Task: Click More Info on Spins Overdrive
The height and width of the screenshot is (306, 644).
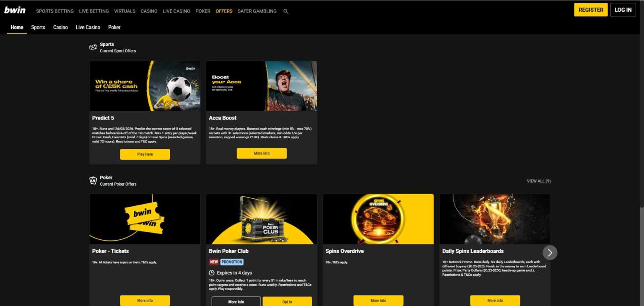Action: pos(378,301)
